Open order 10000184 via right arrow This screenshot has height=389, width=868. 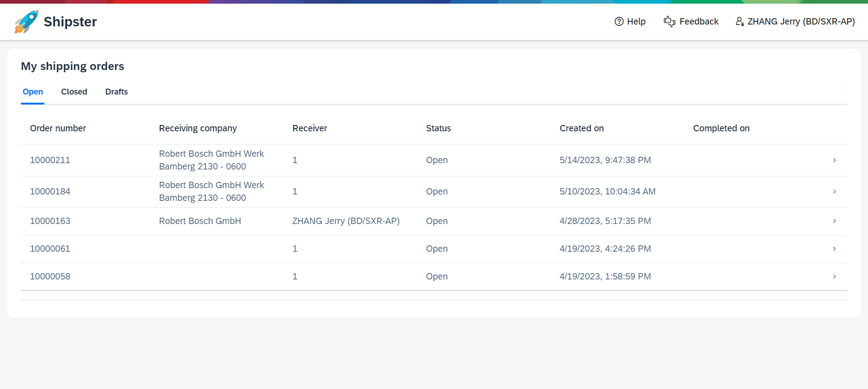point(834,191)
